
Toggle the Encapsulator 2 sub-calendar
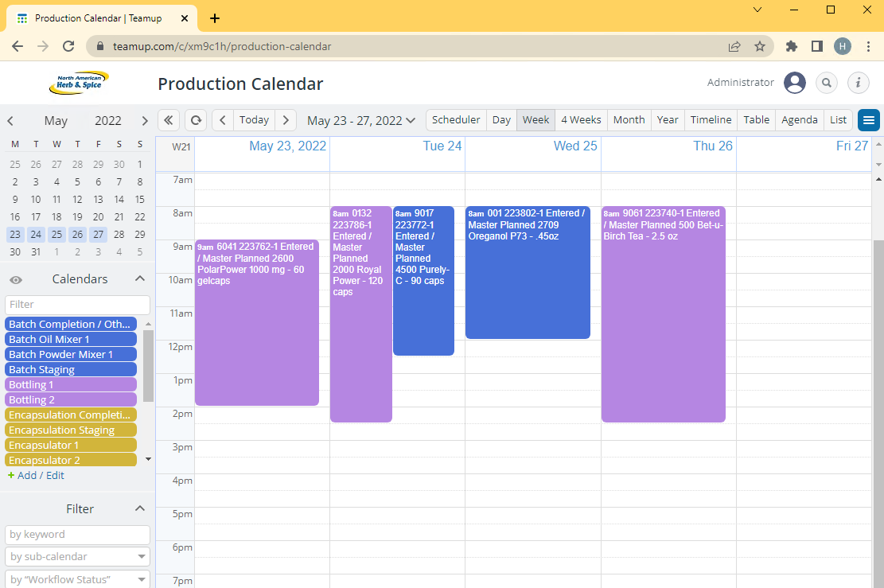70,460
